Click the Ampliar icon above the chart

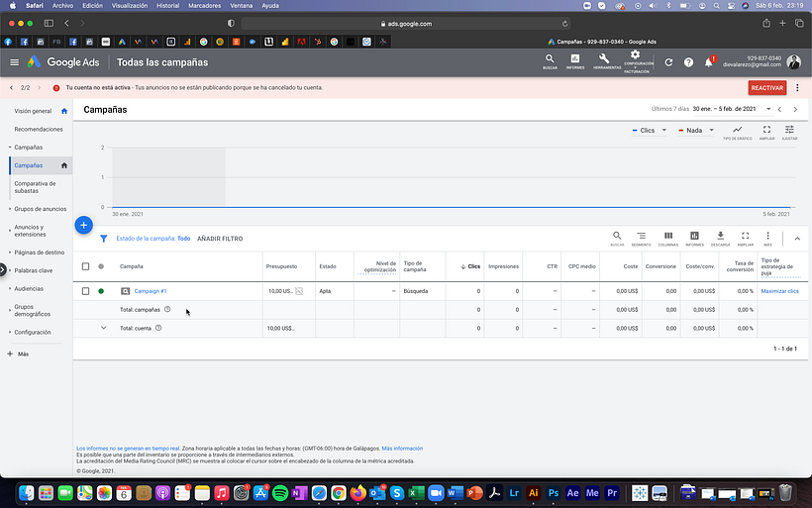pyautogui.click(x=767, y=132)
